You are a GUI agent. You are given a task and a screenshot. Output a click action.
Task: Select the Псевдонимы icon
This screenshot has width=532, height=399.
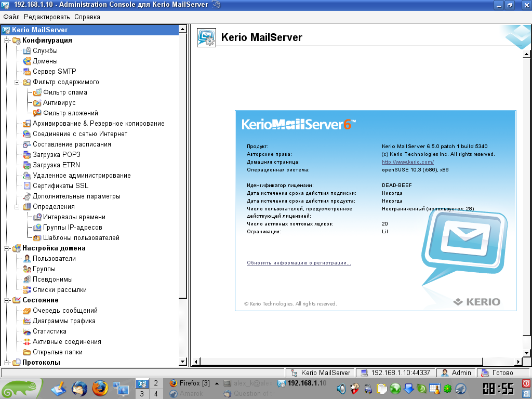27,280
